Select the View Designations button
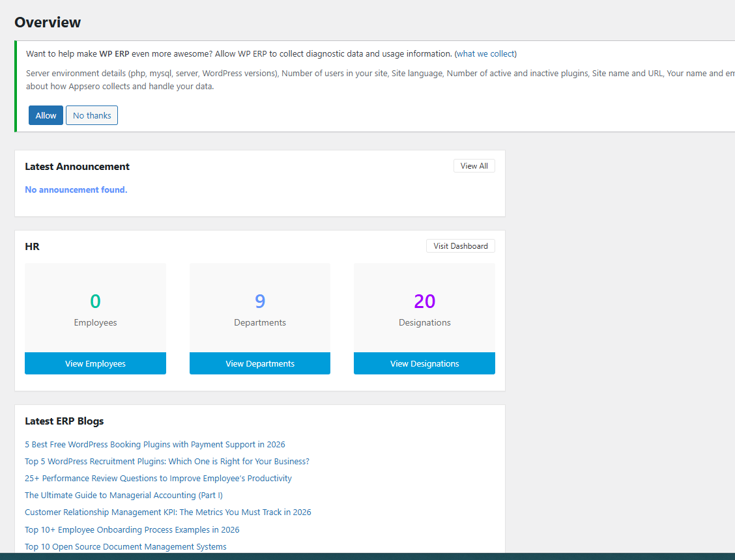 pyautogui.click(x=424, y=363)
